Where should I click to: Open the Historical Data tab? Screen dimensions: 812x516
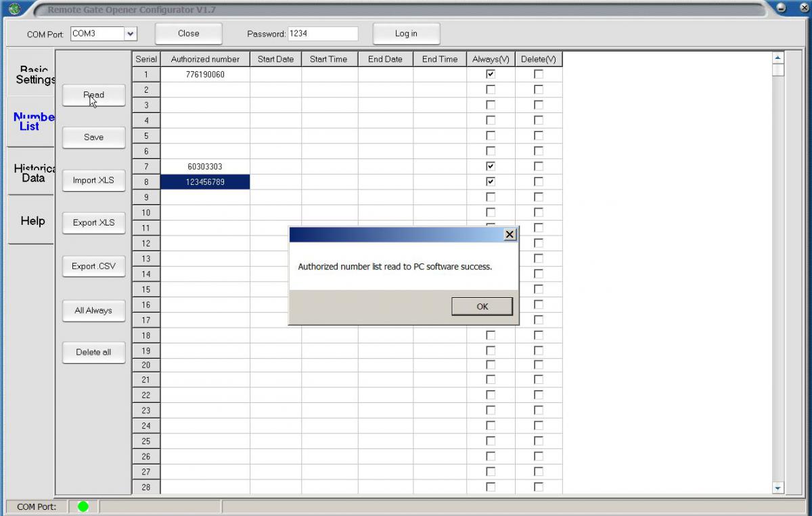click(x=31, y=173)
